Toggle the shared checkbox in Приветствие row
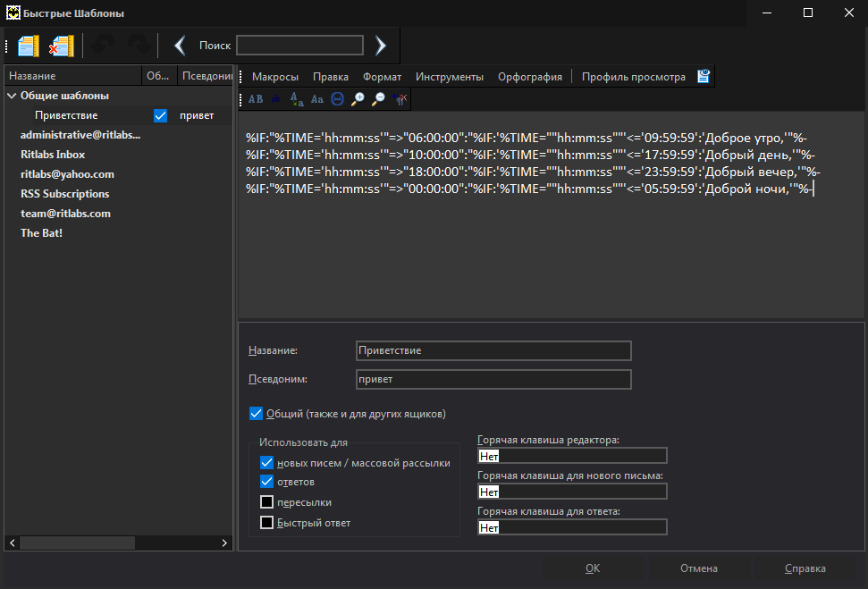The image size is (868, 589). click(x=160, y=115)
